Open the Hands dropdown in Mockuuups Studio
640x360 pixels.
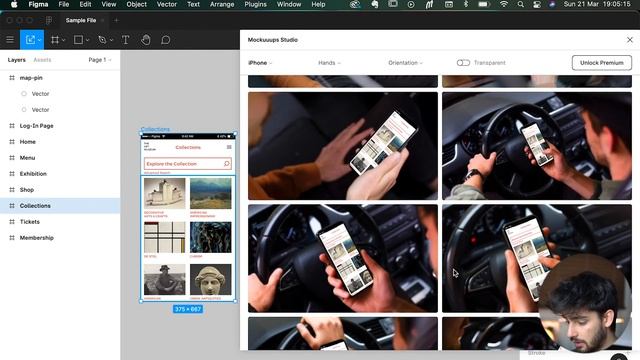pyautogui.click(x=329, y=63)
